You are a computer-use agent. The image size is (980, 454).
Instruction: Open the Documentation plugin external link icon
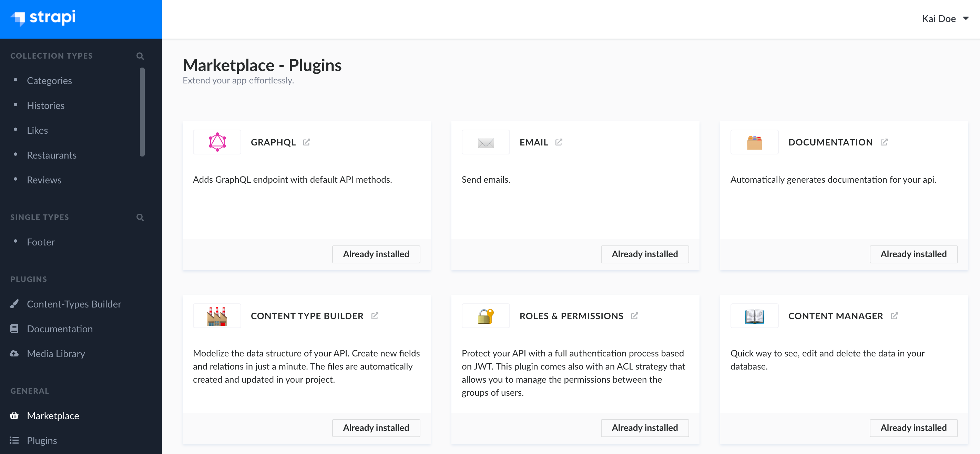884,142
